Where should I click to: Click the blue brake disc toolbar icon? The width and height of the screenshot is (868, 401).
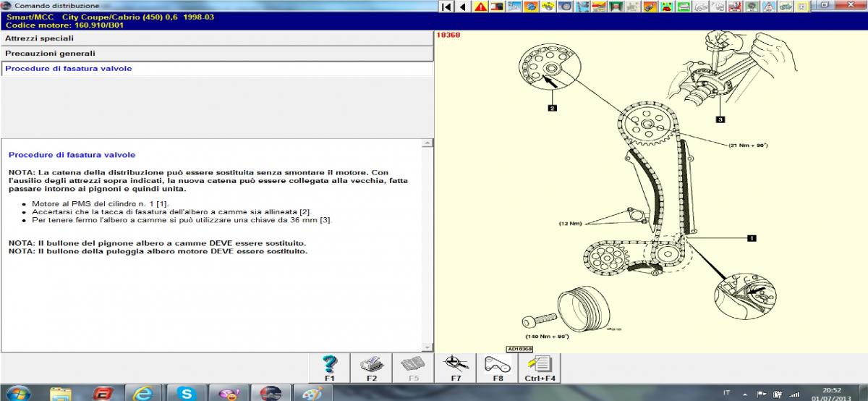click(564, 7)
